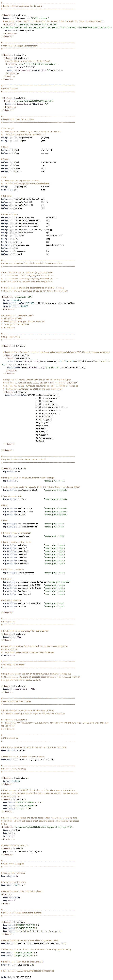The height and width of the screenshot is (980, 113).
Task: Click the 'AddCharset utf-8 .atom .css .js' line
Action: pos(28,759)
